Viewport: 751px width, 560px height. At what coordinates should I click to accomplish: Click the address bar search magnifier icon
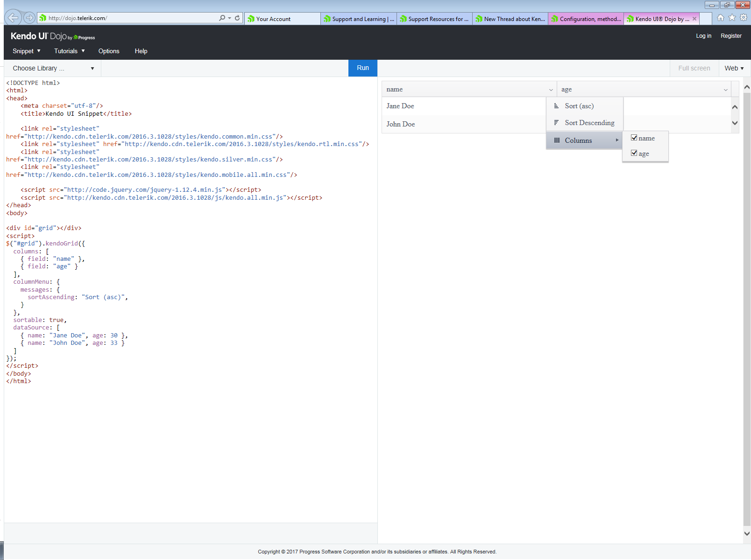pos(222,18)
